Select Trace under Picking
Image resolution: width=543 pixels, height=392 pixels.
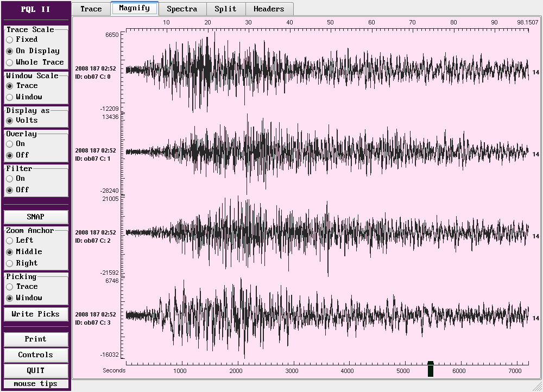point(10,287)
